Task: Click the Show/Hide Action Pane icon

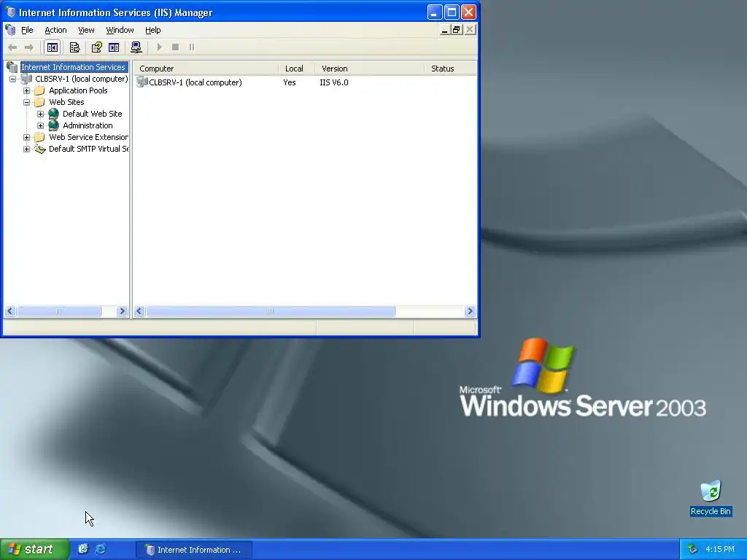Action: click(x=114, y=47)
